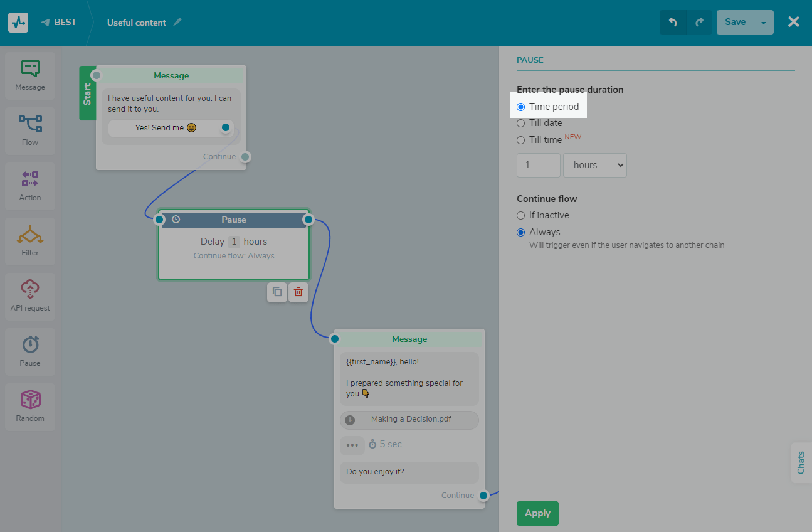
Task: Select the API request element icon
Action: click(x=30, y=289)
